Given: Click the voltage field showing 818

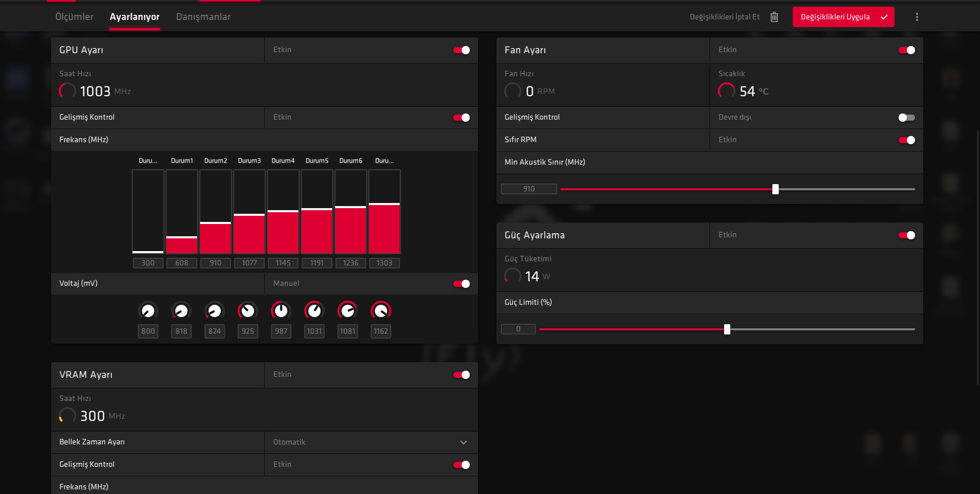Looking at the screenshot, I should [181, 331].
